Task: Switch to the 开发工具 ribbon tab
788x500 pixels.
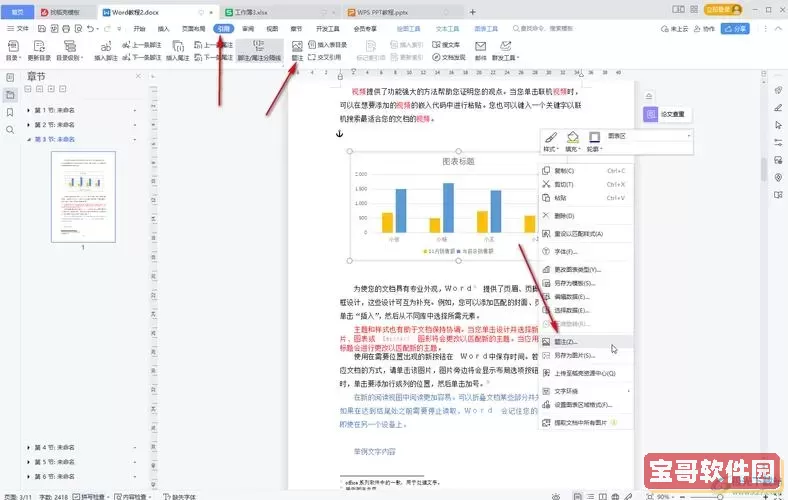Action: pos(328,29)
